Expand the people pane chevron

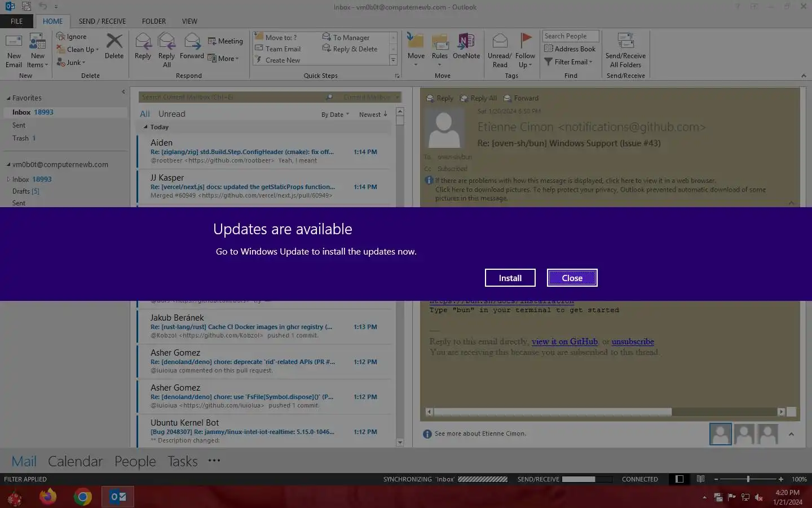(791, 434)
